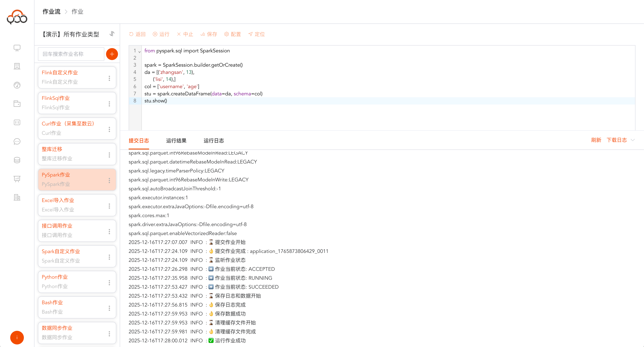Open the options menu on PySpark作业 card
The width and height of the screenshot is (644, 347).
[x=109, y=180]
